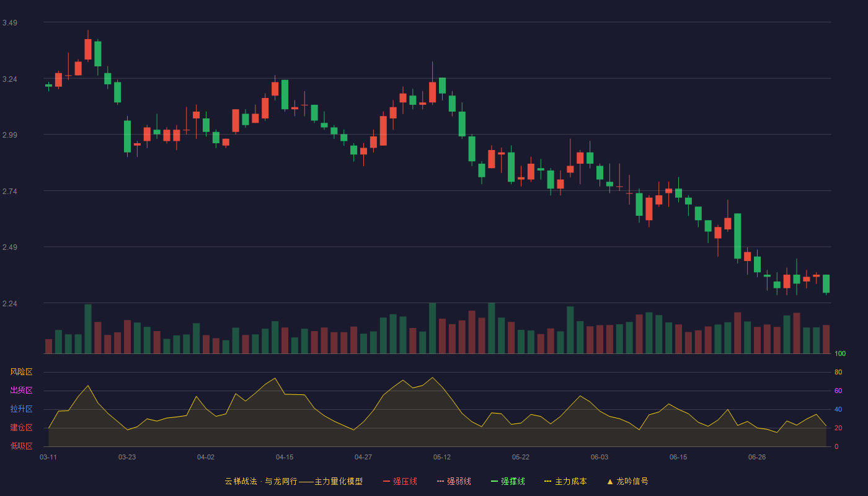Toggle the 强压线 red line legend icon
868x496 pixels.
click(386, 481)
